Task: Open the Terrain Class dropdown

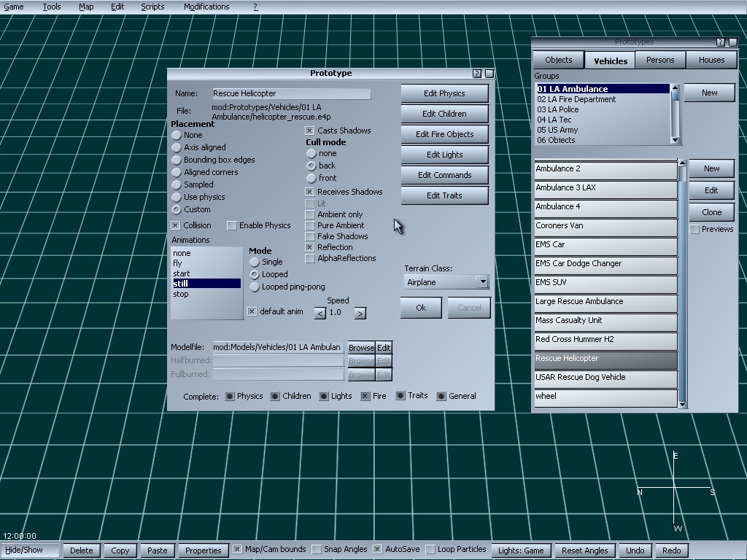Action: click(x=483, y=282)
